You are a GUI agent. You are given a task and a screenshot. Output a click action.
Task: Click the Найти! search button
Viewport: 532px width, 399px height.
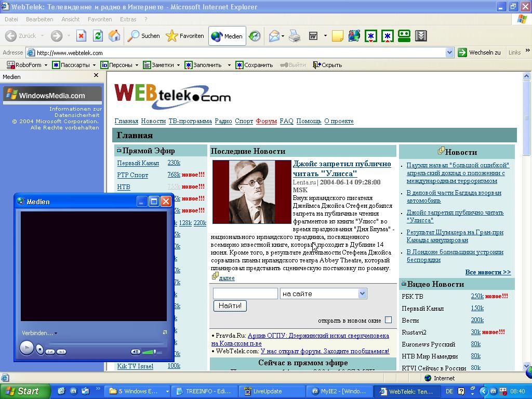tap(230, 305)
